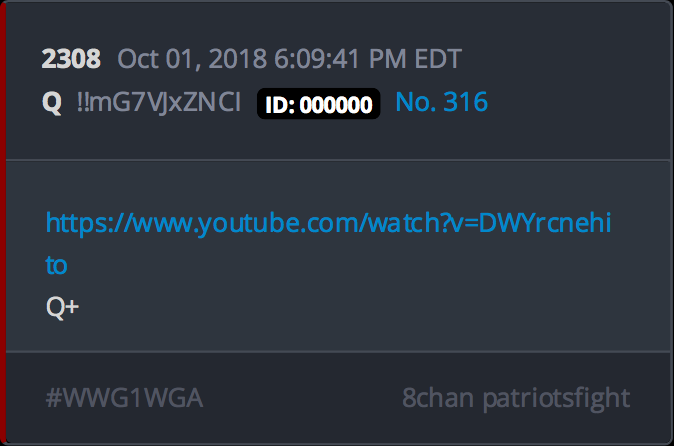
Task: Click the Q+ signature text
Action: (x=62, y=307)
